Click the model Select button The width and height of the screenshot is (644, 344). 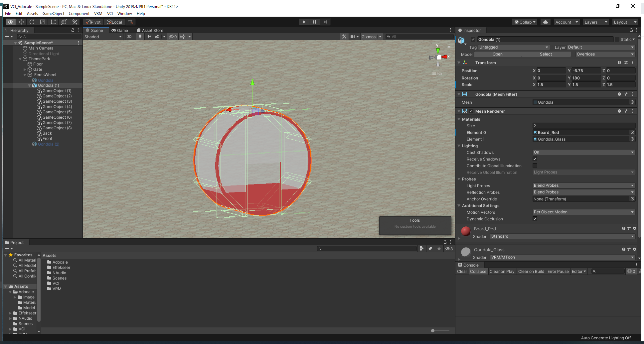coord(546,54)
